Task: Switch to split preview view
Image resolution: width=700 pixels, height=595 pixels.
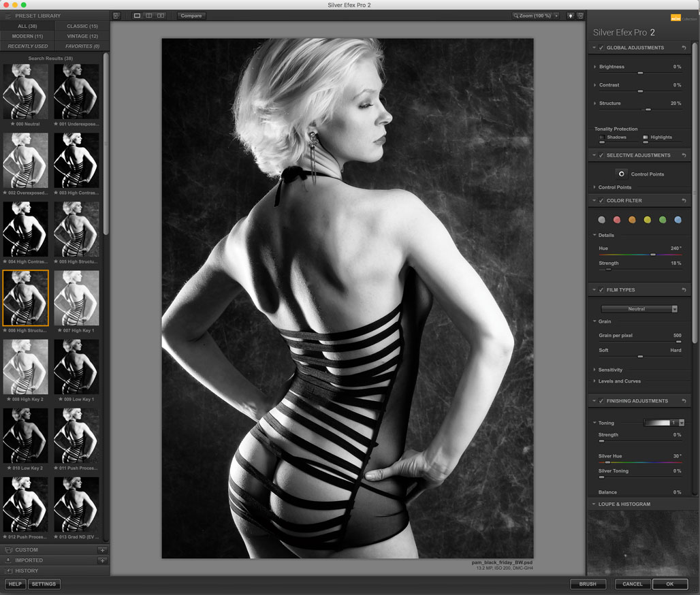Action: point(148,16)
